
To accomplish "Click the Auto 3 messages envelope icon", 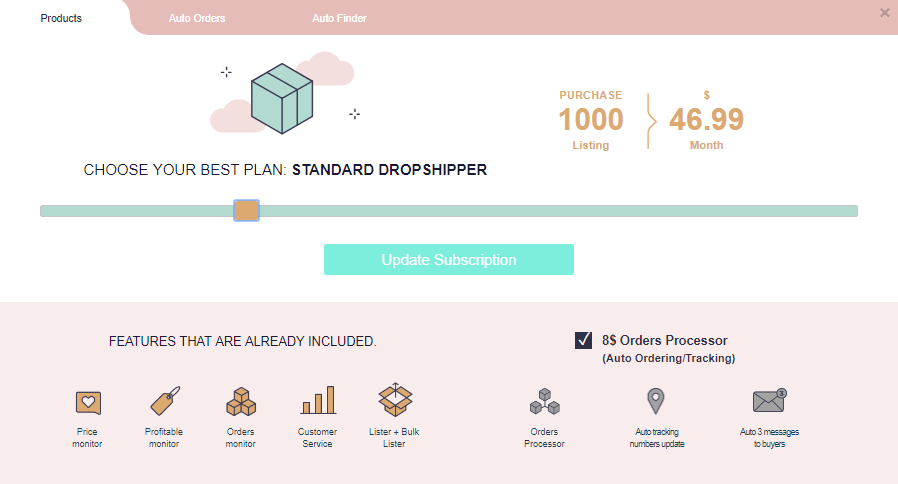I will [770, 400].
